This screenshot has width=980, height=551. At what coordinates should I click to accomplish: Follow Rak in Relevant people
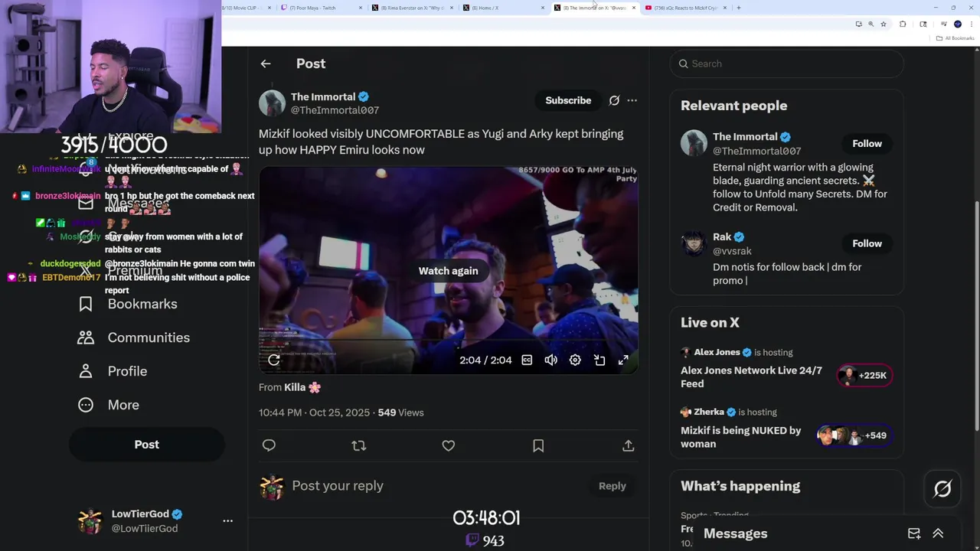(867, 243)
